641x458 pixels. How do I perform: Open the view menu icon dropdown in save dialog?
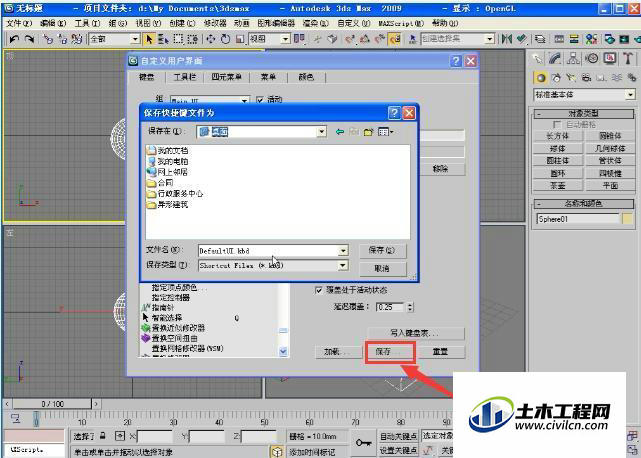[x=386, y=132]
